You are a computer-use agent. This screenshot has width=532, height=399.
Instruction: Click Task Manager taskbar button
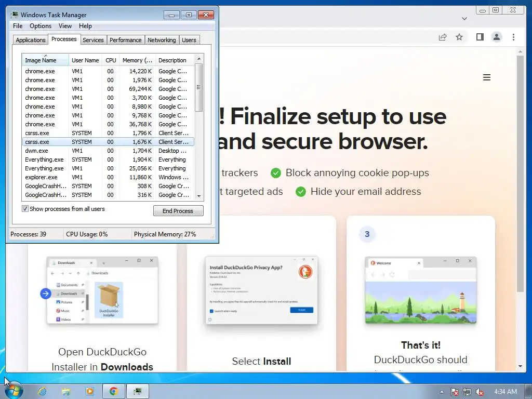coord(137,391)
